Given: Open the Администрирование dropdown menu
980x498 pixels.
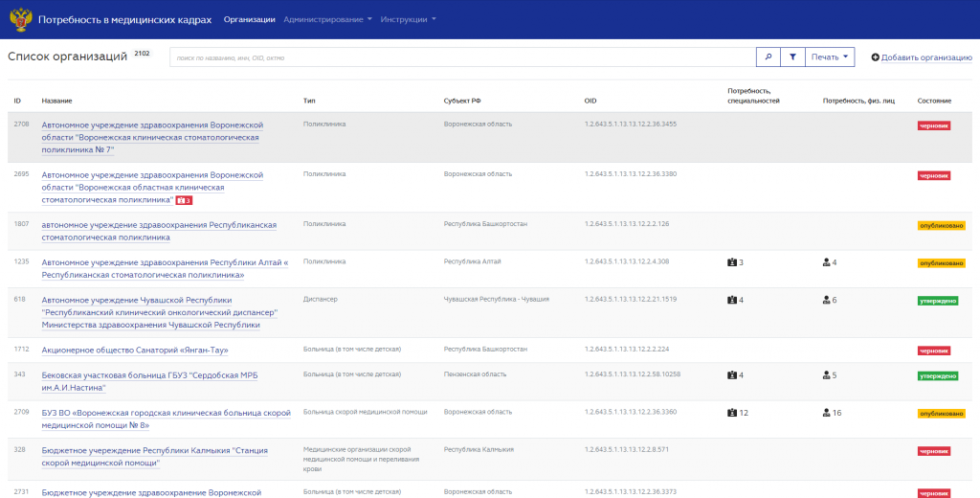Looking at the screenshot, I should pyautogui.click(x=327, y=19).
